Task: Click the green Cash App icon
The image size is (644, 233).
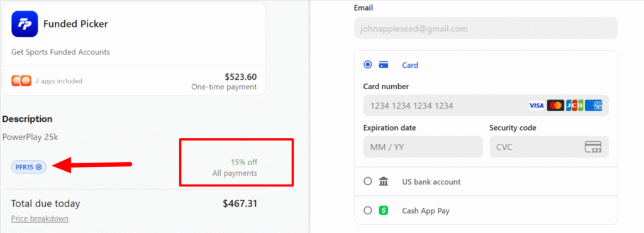Action: (384, 210)
